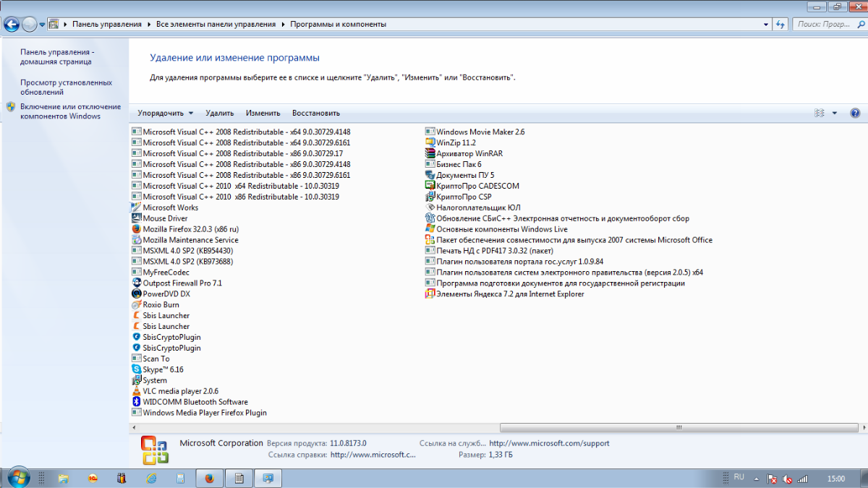Click the help question mark icon
Screen dimensions: 868x488
(x=855, y=114)
